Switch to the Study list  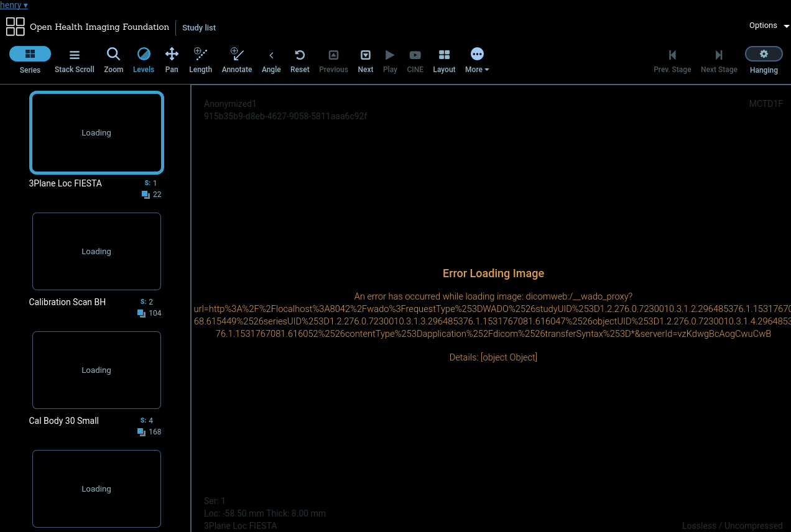click(199, 27)
